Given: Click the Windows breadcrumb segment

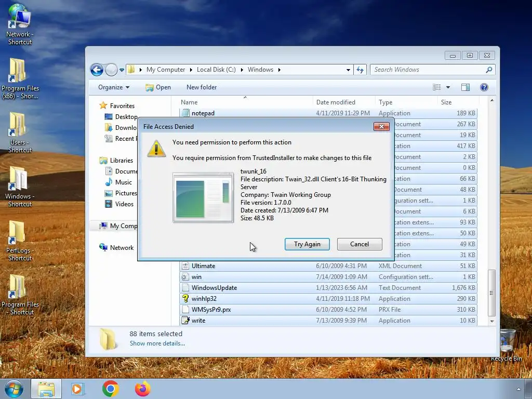Looking at the screenshot, I should point(260,70).
